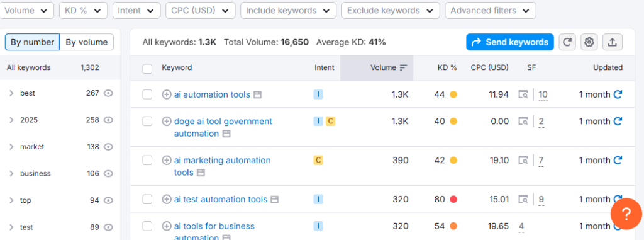Switch to By volume tab
The height and width of the screenshot is (240, 644).
[x=87, y=42]
